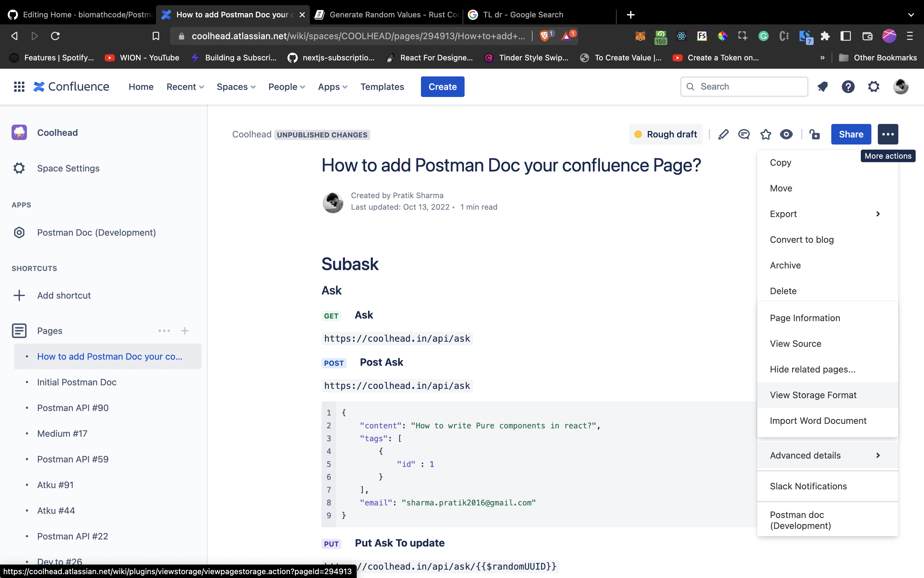Image resolution: width=924 pixels, height=578 pixels.
Task: Select Move in the actions menu
Action: 827,188
